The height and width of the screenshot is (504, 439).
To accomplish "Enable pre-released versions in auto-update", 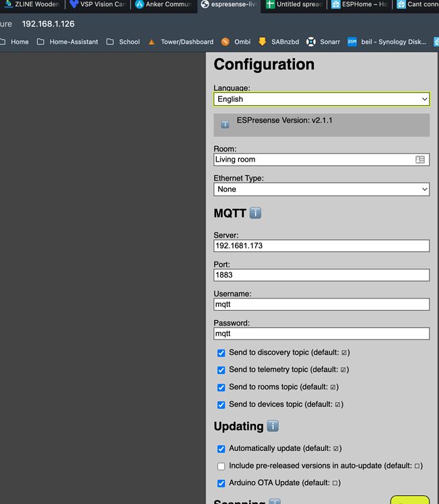I will [221, 466].
